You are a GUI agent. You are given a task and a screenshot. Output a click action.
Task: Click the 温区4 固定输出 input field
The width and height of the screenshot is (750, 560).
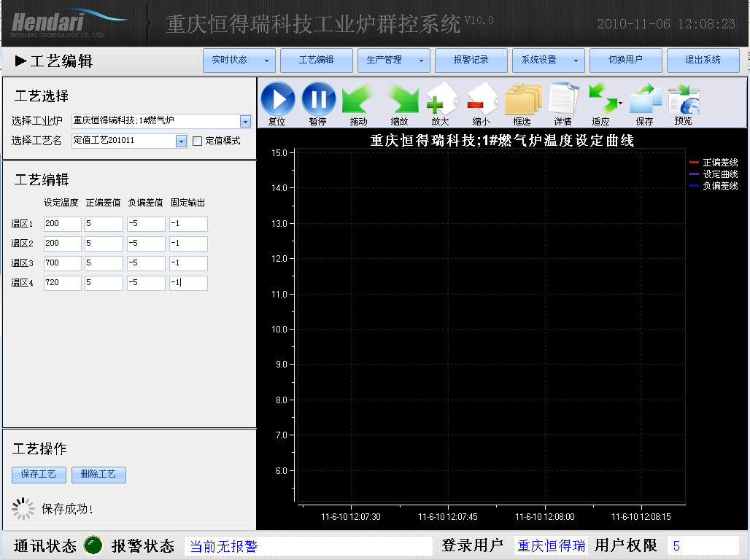(188, 282)
